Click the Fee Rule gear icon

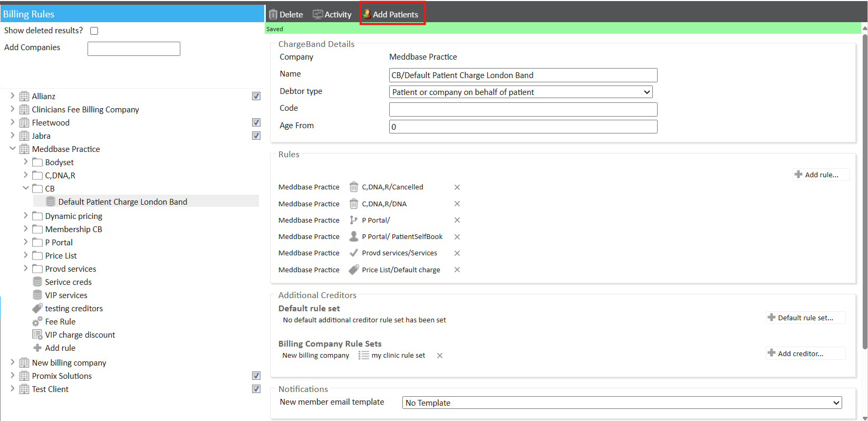coord(37,322)
